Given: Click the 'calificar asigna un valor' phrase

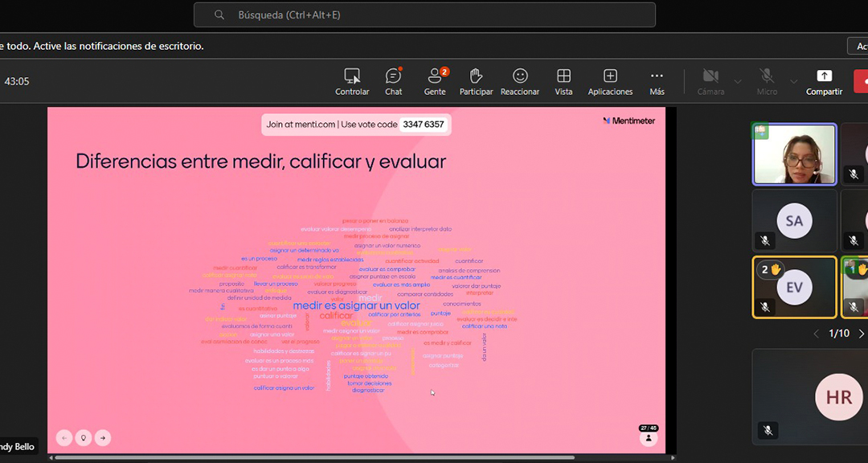Looking at the screenshot, I should click(x=284, y=388).
